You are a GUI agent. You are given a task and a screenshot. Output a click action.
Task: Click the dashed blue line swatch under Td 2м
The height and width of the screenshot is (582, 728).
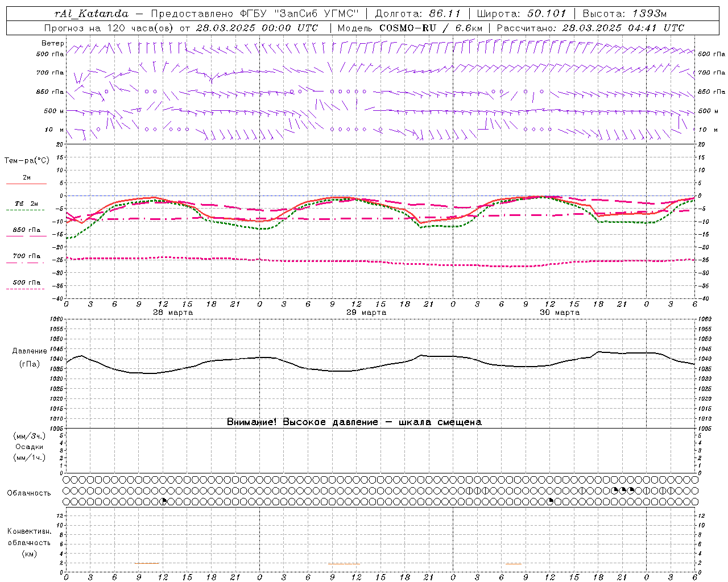click(26, 210)
